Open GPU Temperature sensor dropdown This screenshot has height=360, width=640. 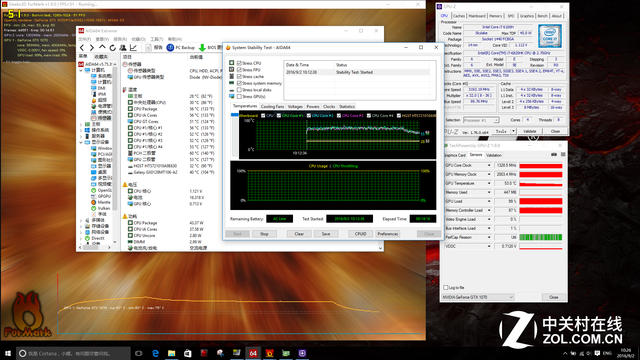489,183
